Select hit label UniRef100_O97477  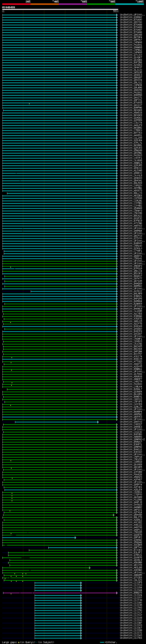point(131,278)
